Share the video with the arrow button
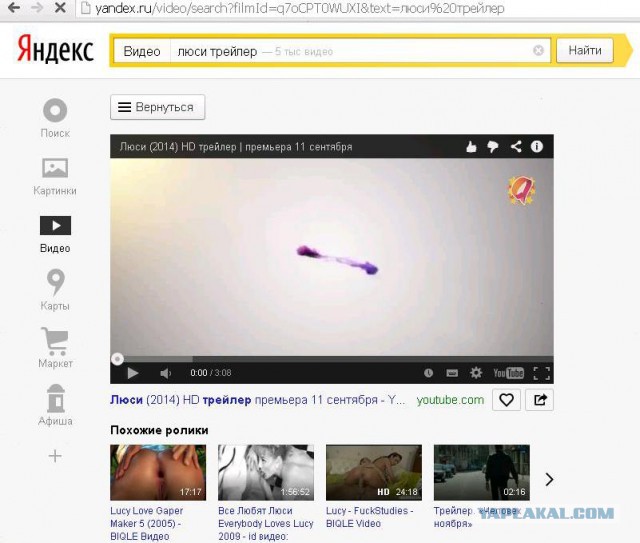 tap(540, 400)
